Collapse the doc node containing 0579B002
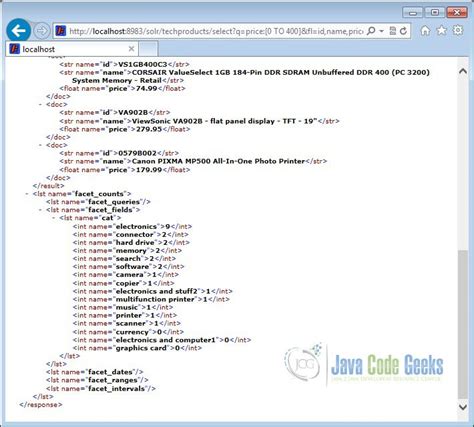 point(41,145)
